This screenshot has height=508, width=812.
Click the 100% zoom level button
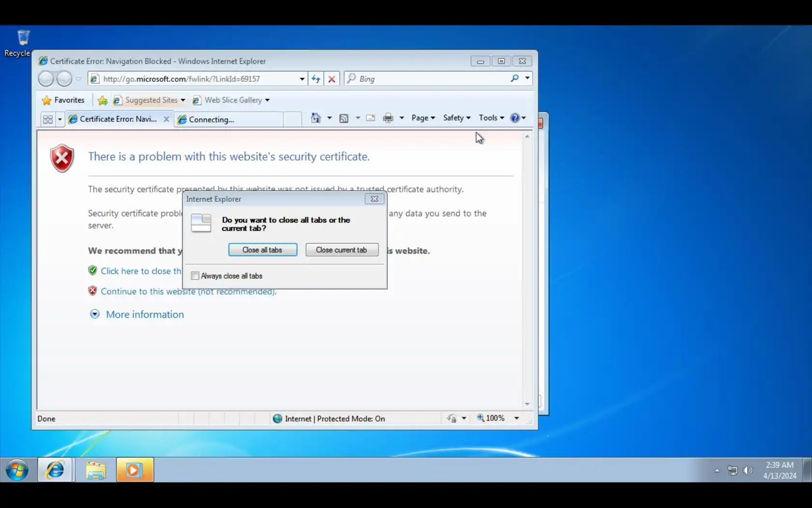pyautogui.click(x=491, y=418)
